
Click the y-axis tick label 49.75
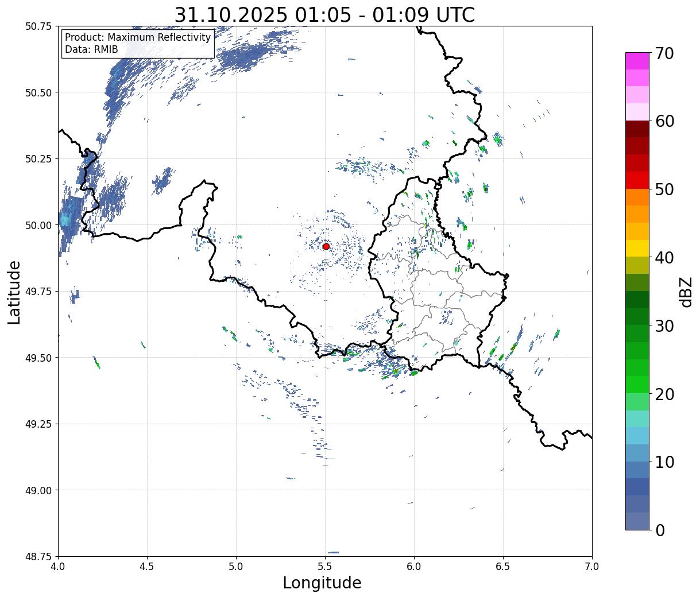[38, 292]
